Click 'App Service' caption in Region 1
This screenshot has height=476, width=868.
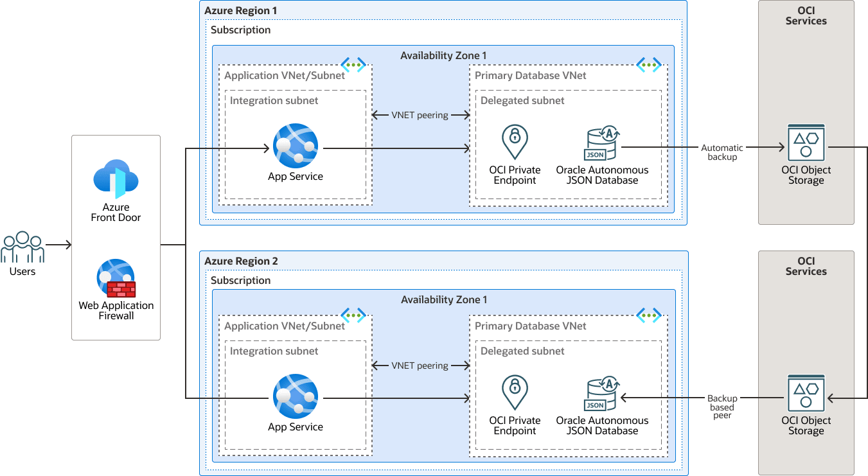pos(296,177)
